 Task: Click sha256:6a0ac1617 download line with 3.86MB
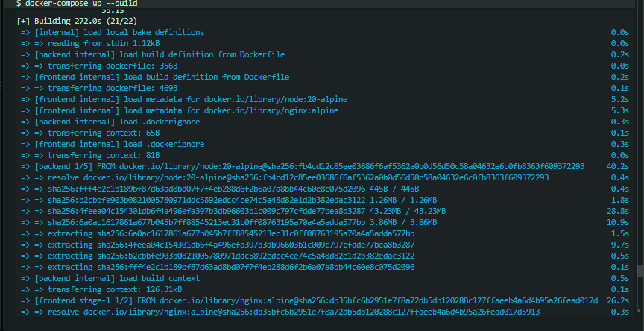click(229, 222)
